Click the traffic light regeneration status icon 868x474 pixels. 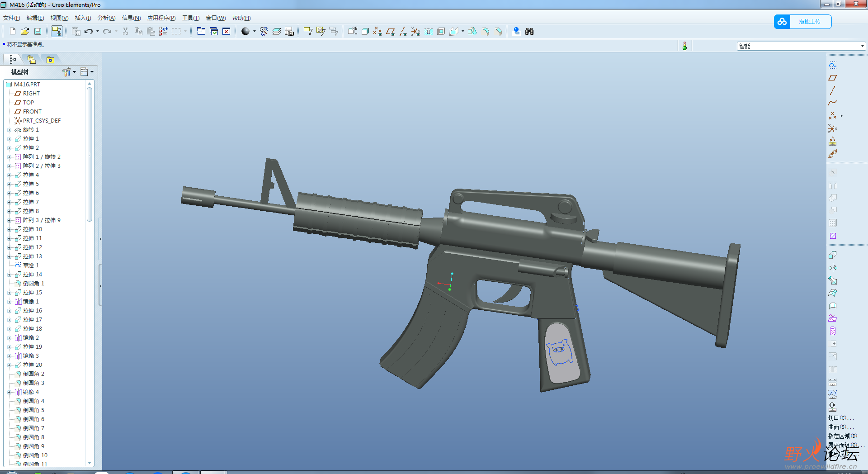pos(684,46)
